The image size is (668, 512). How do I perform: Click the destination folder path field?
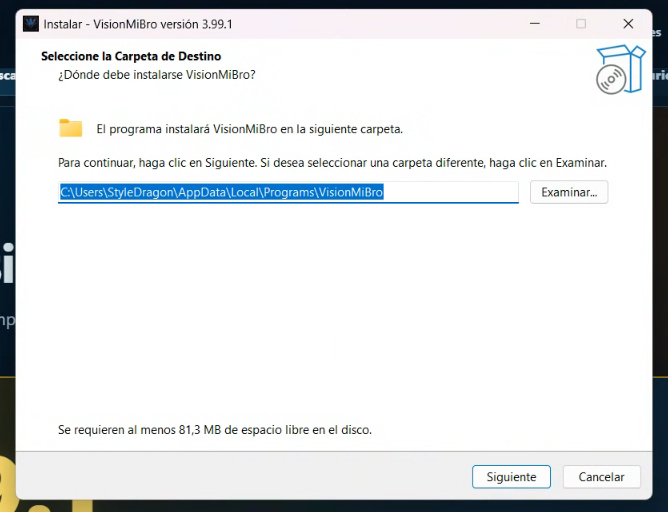pos(288,192)
